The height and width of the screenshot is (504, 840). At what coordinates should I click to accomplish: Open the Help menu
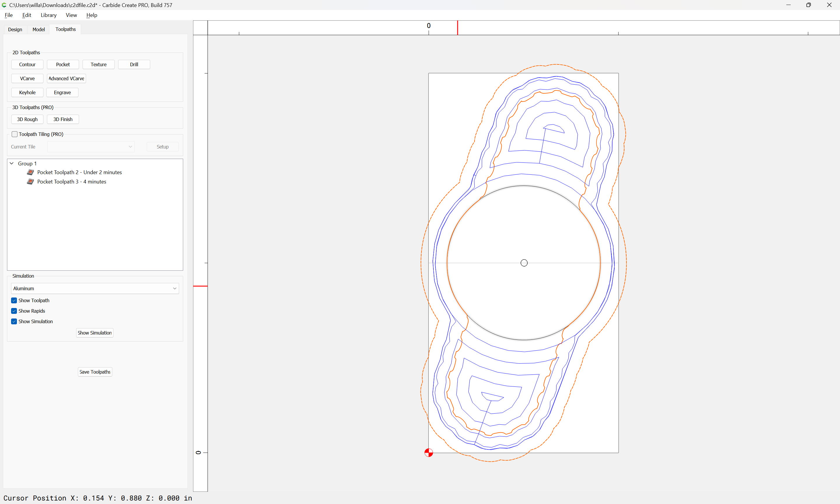92,15
